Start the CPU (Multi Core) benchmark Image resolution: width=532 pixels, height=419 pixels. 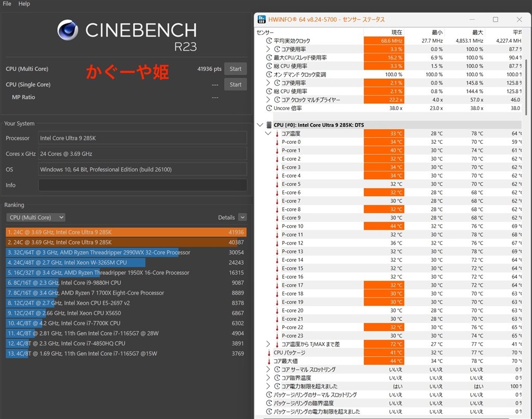point(235,68)
